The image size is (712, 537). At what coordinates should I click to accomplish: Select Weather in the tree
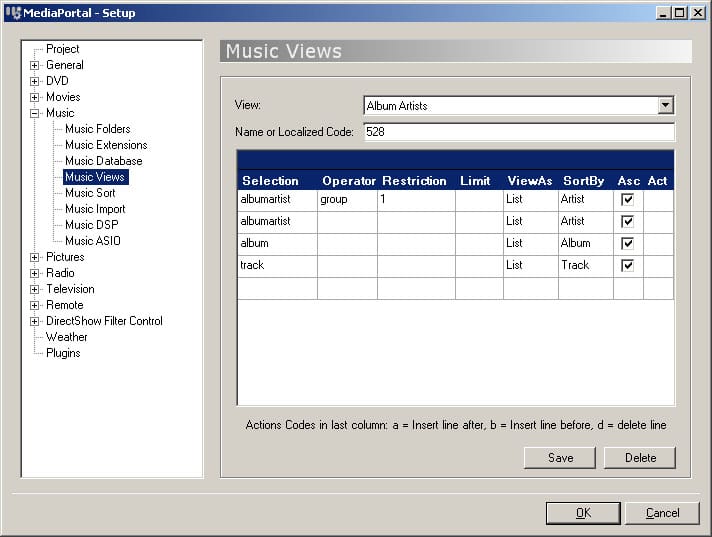[x=66, y=337]
